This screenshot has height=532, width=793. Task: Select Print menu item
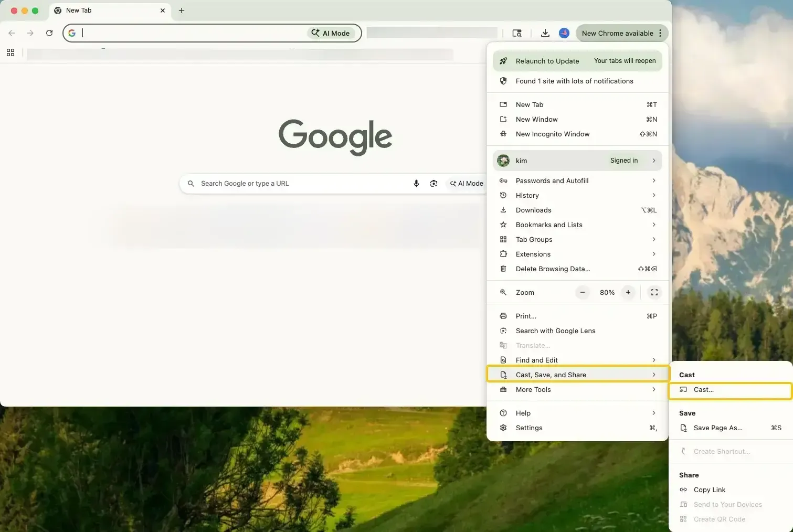tap(577, 316)
